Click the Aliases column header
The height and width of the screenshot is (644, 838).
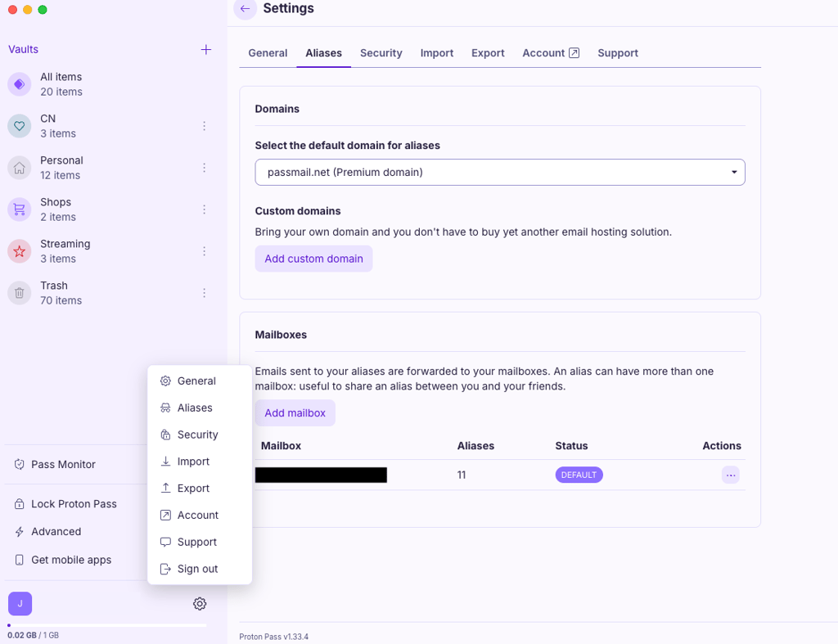[x=475, y=446]
